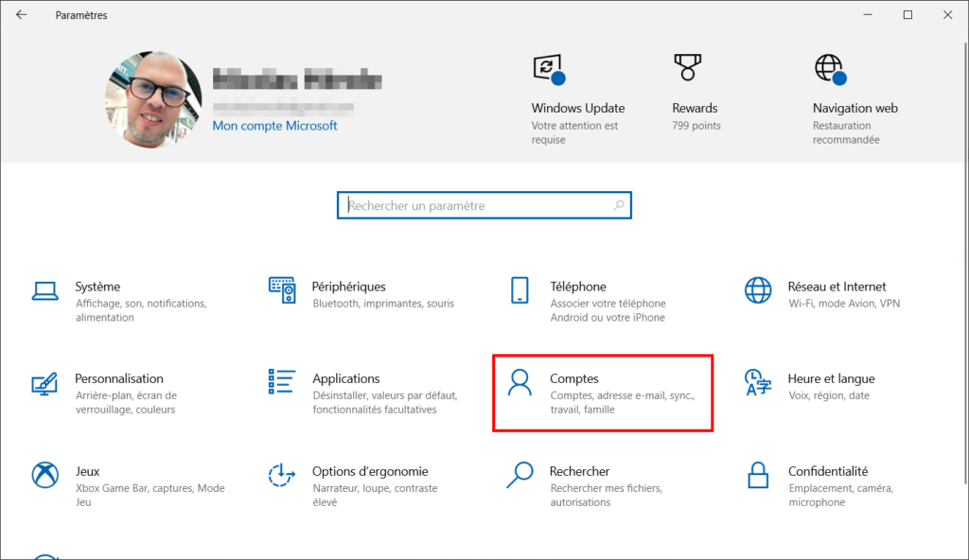Click the Réseau et Internet globe icon
The image size is (969, 560).
tap(758, 289)
